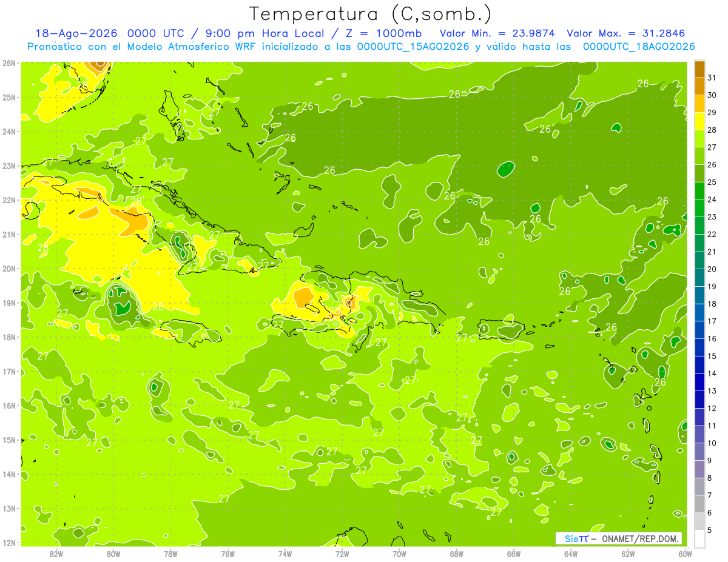Image resolution: width=728 pixels, height=562 pixels.
Task: Click the 20N latitude axis label
Action: tap(8, 269)
